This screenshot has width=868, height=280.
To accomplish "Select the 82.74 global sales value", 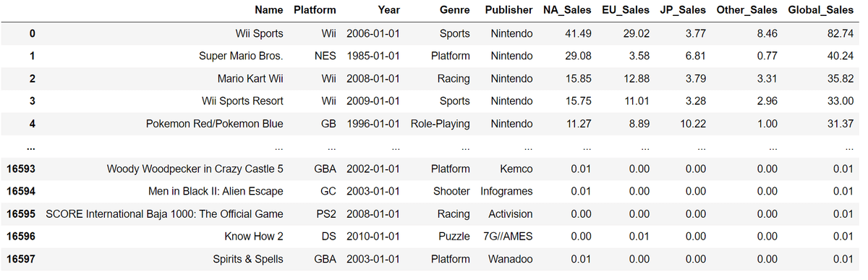I will 840,33.
